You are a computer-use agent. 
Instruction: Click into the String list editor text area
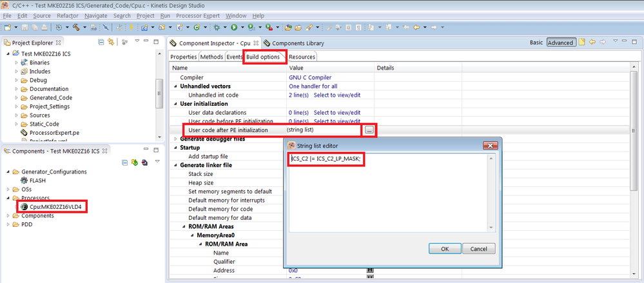tap(387, 193)
